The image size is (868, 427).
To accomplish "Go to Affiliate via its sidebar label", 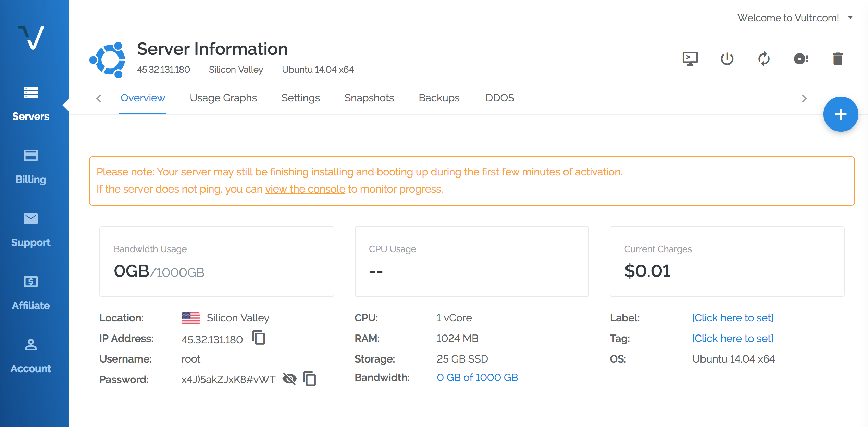I will pos(31,306).
